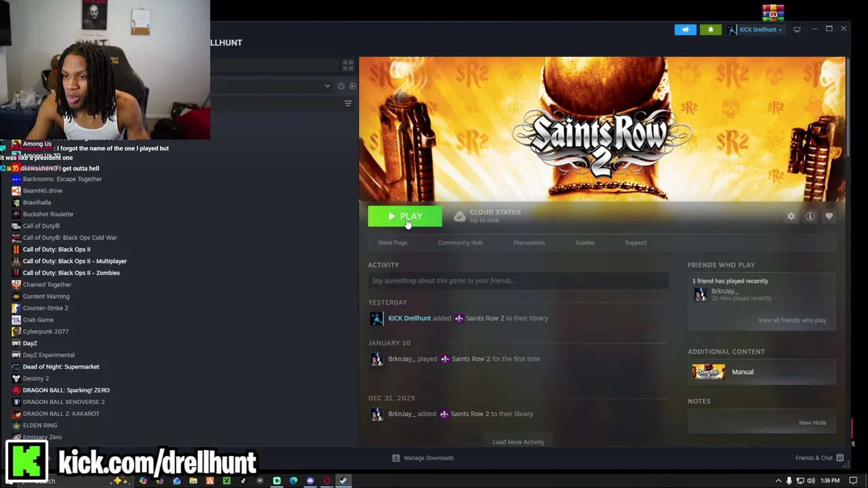Open friend BrknJay_ in Friends Who Play

[724, 291]
